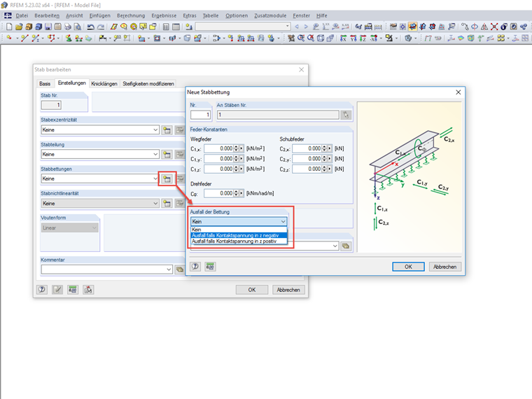Image resolution: width=532 pixels, height=399 pixels.
Task: Open the Stabexzentrizität dropdown
Action: 155,130
